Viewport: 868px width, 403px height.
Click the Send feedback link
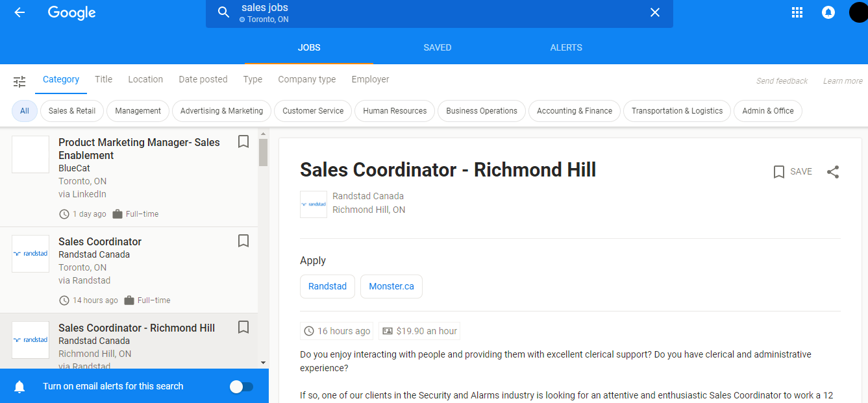782,81
